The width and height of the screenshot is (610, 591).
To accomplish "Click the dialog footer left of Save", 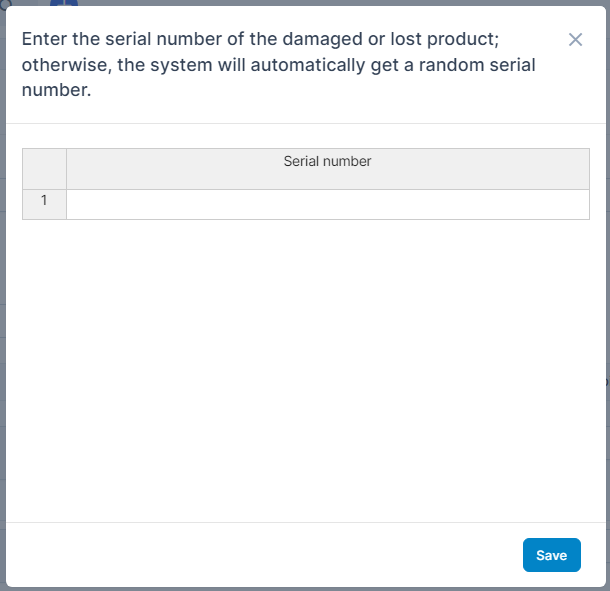I will (x=260, y=555).
